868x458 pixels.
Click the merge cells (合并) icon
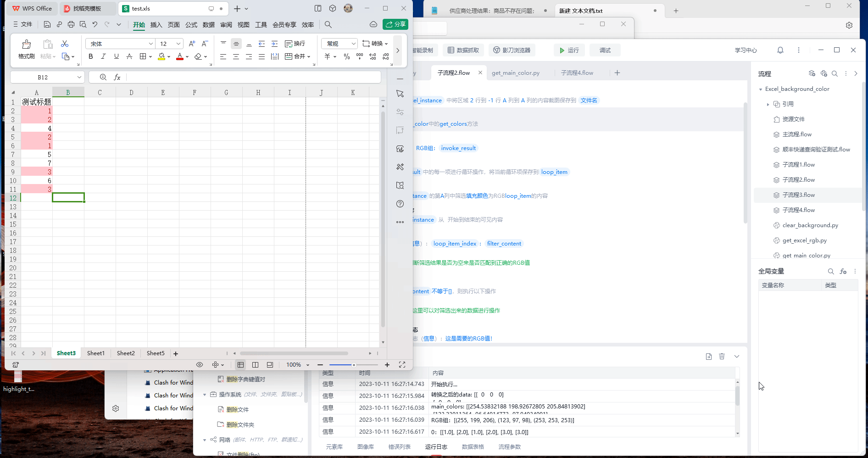[297, 56]
